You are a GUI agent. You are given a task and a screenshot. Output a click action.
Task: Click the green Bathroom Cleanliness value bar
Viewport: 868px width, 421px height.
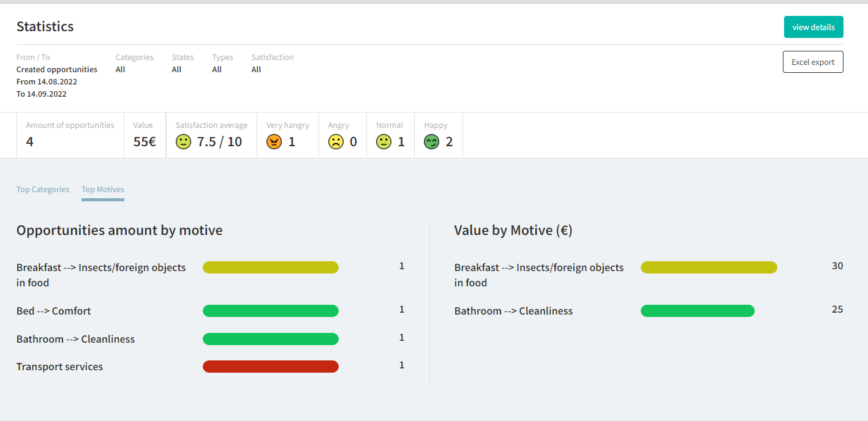coord(697,311)
